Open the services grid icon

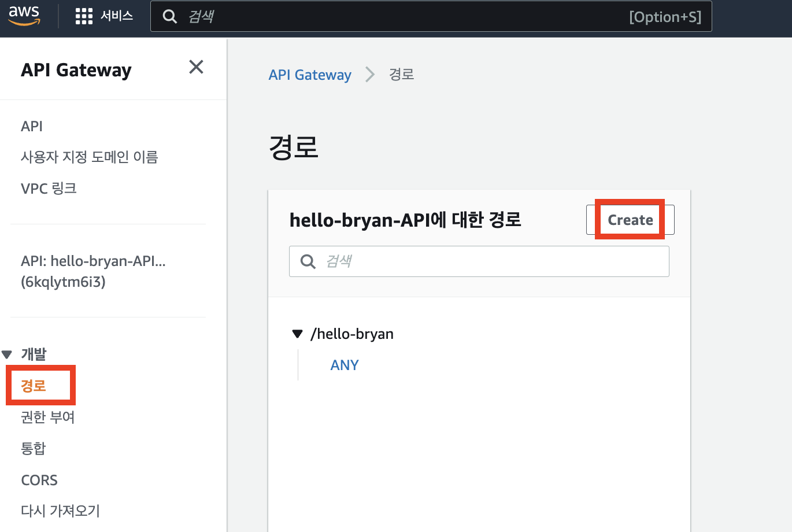(84, 16)
